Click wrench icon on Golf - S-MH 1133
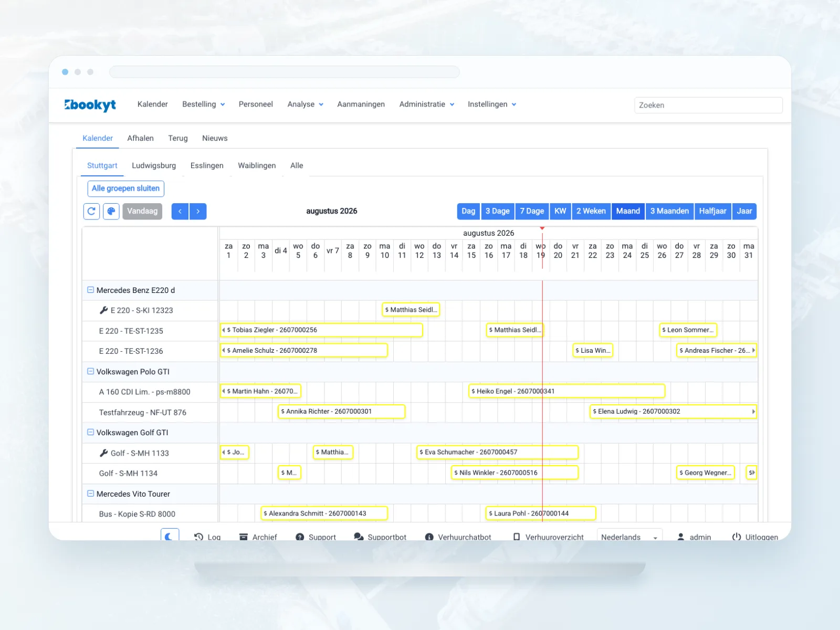This screenshot has width=840, height=630. pos(103,453)
